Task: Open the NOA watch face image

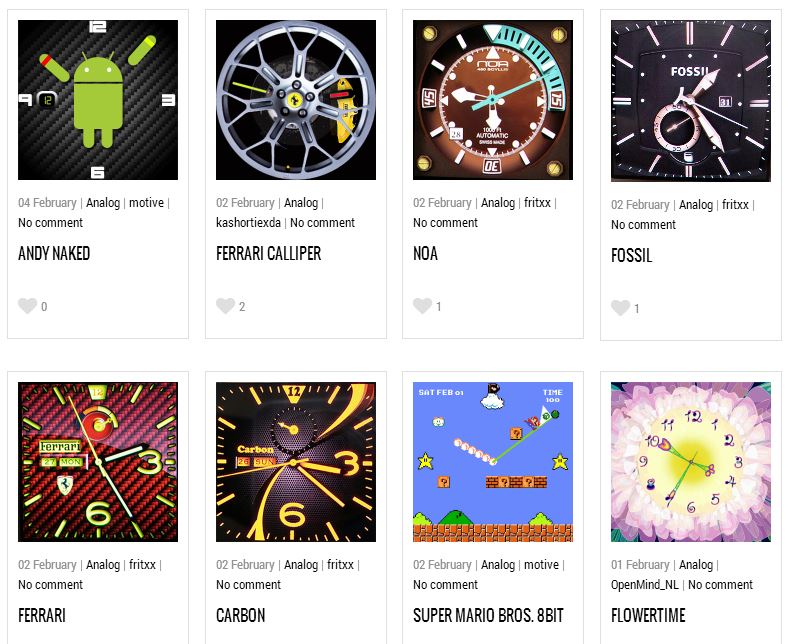Action: pyautogui.click(x=493, y=100)
